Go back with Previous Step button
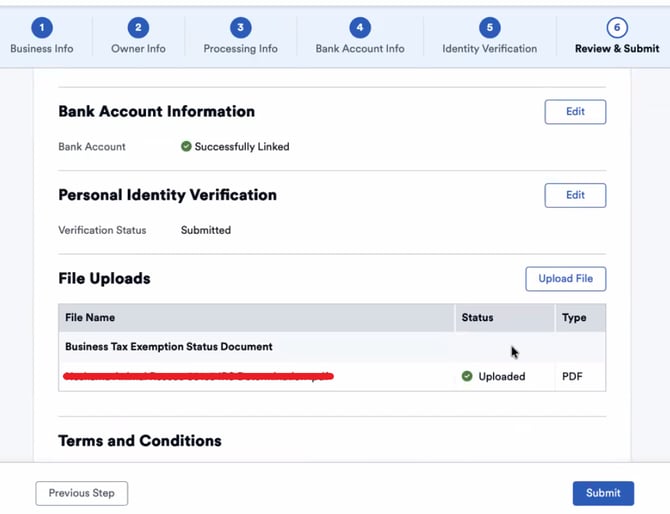The image size is (670, 514). point(82,493)
